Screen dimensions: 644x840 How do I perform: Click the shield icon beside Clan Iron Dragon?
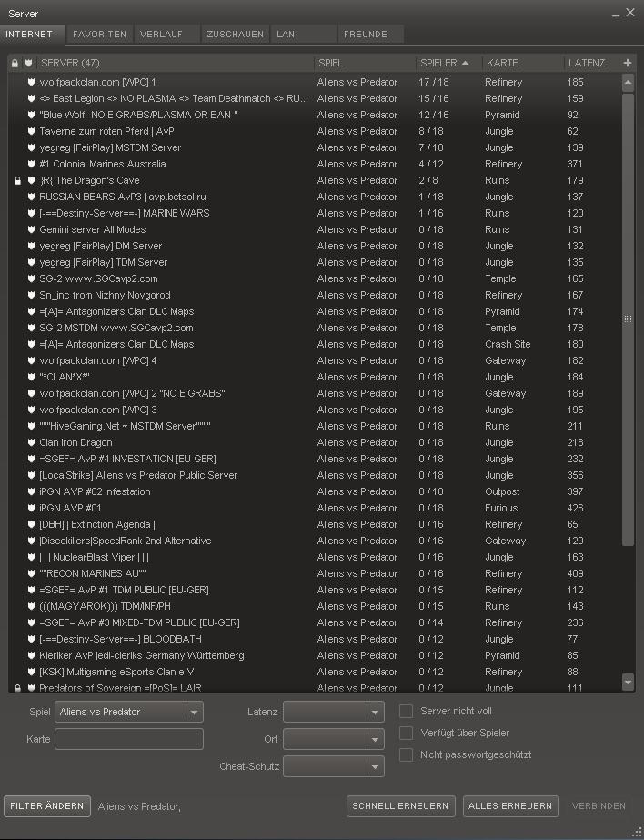point(31,442)
